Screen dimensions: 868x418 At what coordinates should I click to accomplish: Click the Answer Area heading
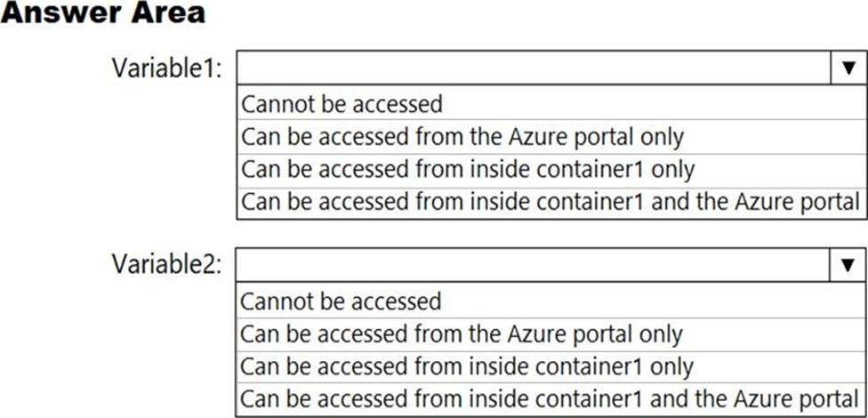coord(103,13)
